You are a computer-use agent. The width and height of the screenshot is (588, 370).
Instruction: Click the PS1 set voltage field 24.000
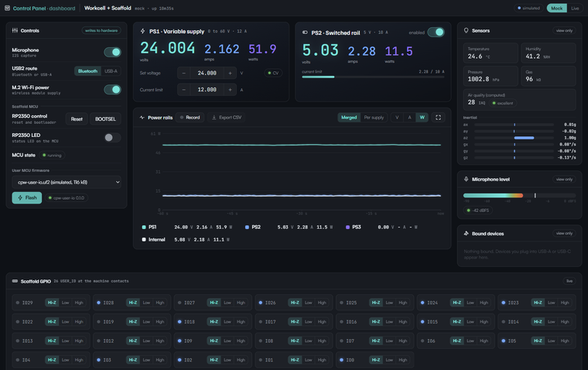(207, 74)
